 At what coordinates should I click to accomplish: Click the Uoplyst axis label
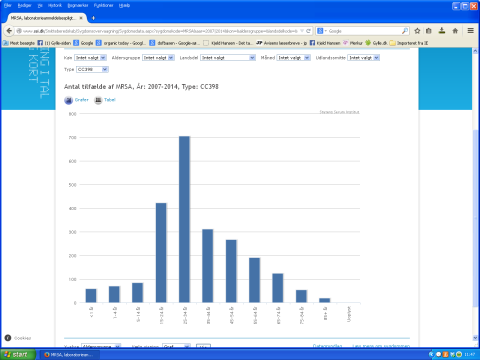349,314
